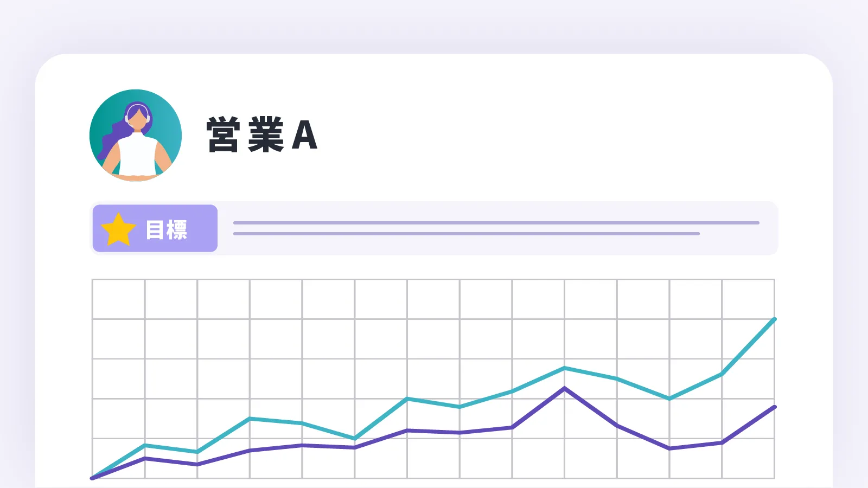
Task: Click the 営業A heading text
Action: pos(261,135)
